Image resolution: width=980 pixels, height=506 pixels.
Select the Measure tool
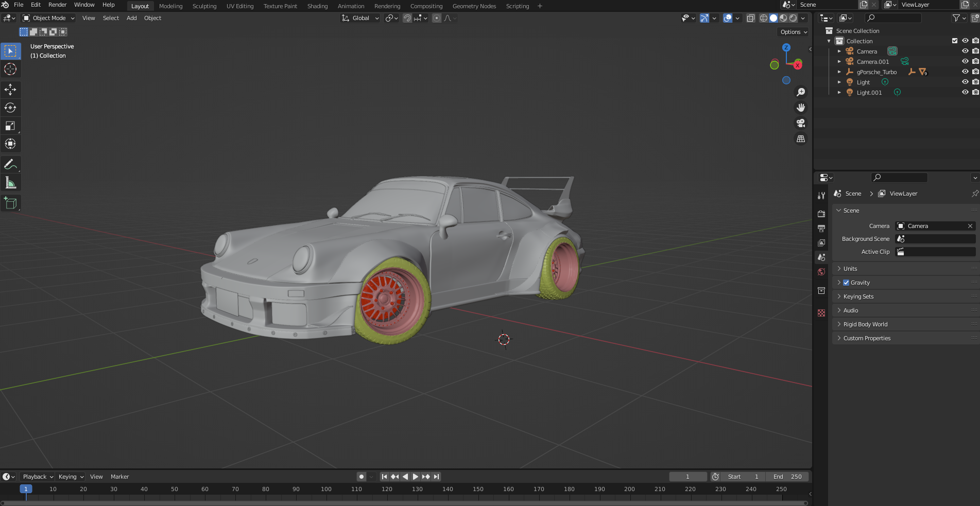pyautogui.click(x=10, y=182)
